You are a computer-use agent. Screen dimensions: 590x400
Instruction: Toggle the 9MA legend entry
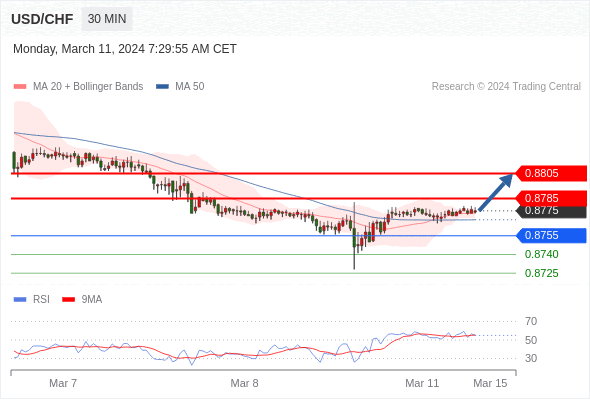82,300
